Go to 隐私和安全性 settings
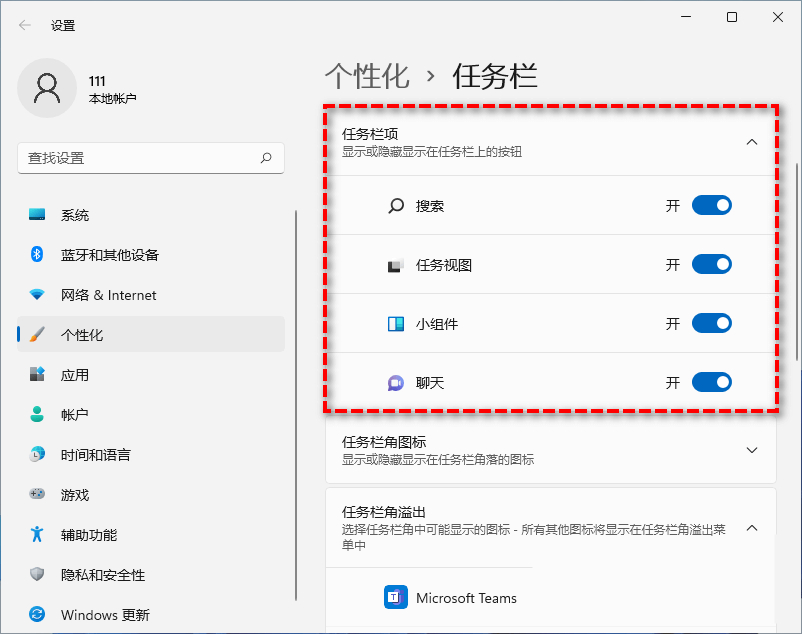802x634 pixels. [102, 575]
